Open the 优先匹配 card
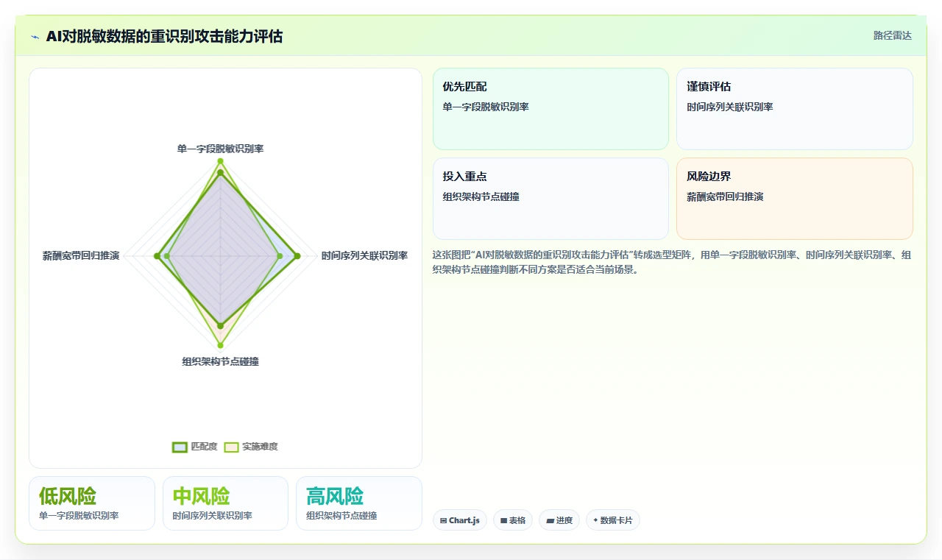The height and width of the screenshot is (560, 942). [x=550, y=109]
